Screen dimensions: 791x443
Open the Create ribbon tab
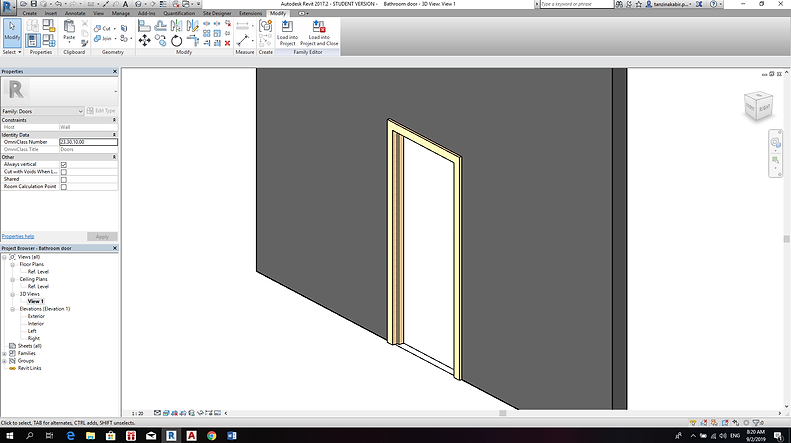pos(30,13)
